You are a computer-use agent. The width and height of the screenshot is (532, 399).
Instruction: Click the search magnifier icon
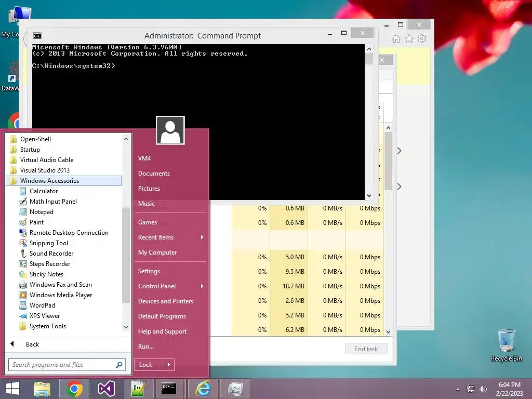click(x=119, y=365)
